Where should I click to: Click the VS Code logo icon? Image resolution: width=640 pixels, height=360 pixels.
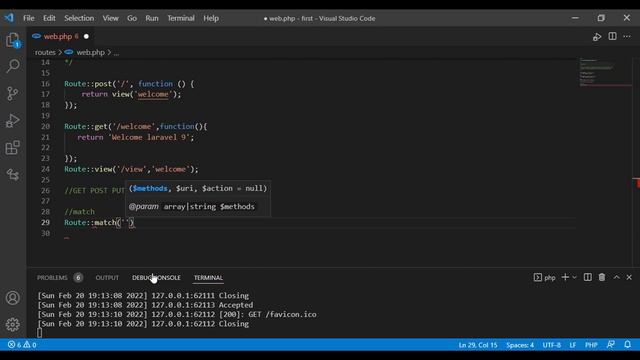pos(9,18)
